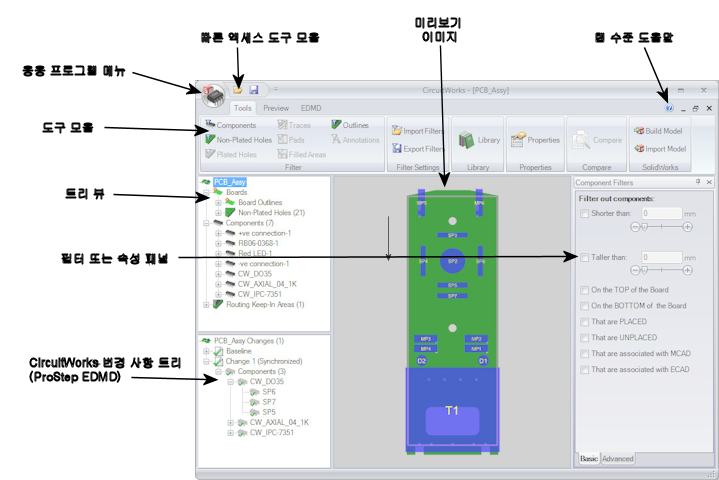Screen dimensions: 719x480
Task: Switch to the Tools ribbon tab
Action: 243,108
